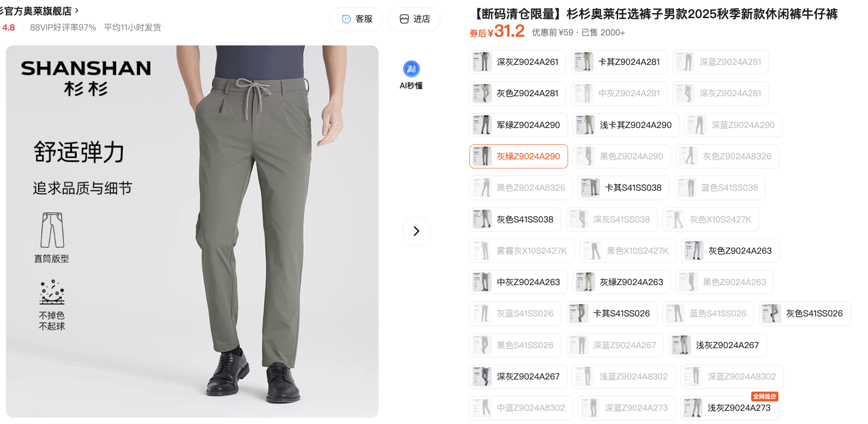Click the 直筒版型 pants icon in image
Image resolution: width=868 pixels, height=424 pixels.
[52, 230]
